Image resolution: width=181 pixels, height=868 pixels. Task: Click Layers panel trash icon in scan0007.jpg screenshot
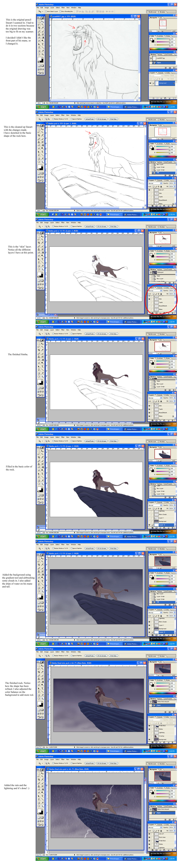(x=173, y=98)
